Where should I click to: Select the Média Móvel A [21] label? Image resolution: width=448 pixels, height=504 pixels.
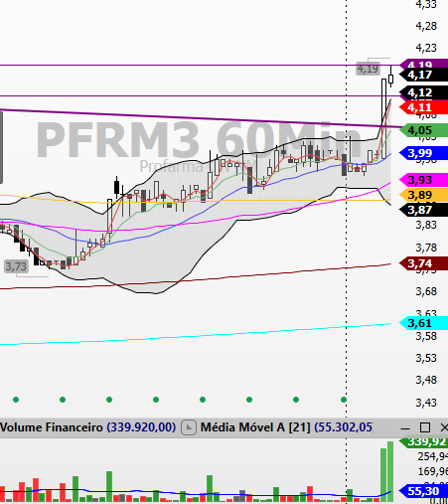click(x=255, y=427)
